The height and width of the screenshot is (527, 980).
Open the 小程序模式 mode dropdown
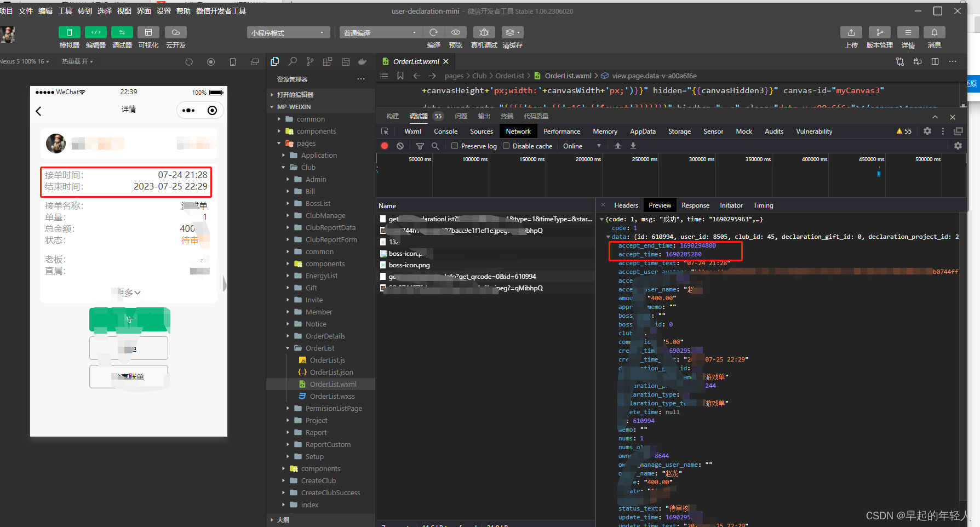[289, 33]
